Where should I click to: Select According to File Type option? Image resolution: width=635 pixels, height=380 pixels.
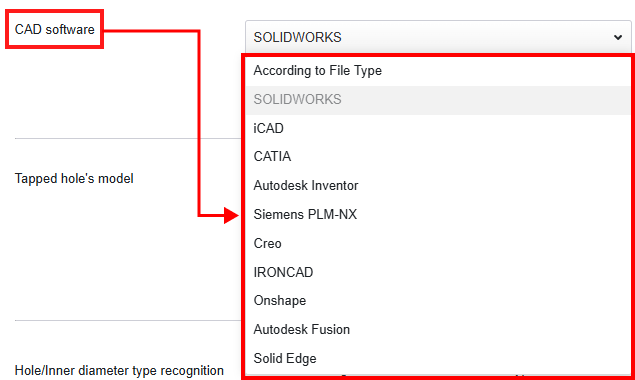[x=438, y=70]
